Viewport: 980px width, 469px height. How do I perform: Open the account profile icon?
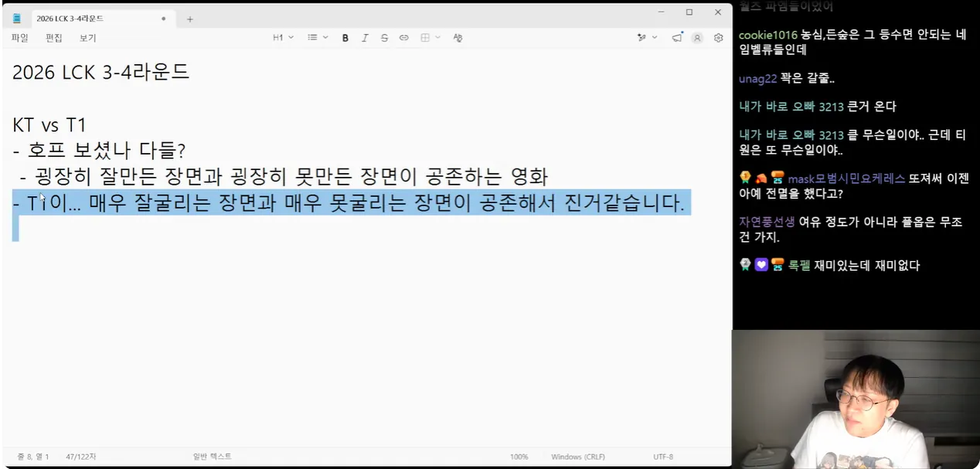pyautogui.click(x=698, y=38)
